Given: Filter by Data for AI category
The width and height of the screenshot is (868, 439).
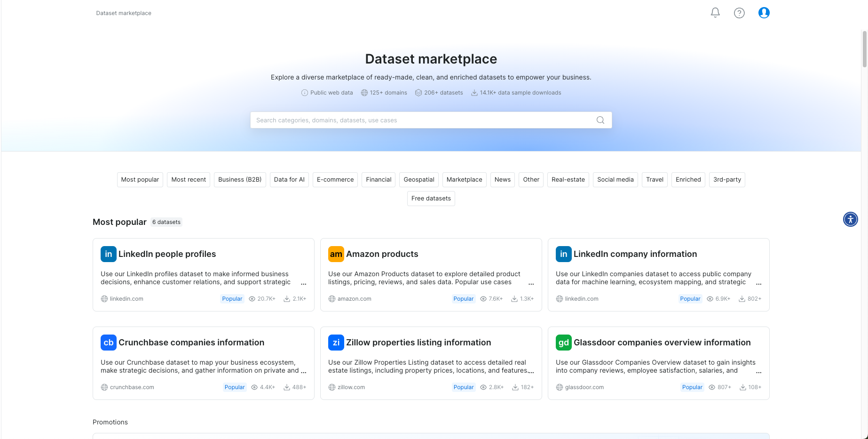Looking at the screenshot, I should coord(289,180).
